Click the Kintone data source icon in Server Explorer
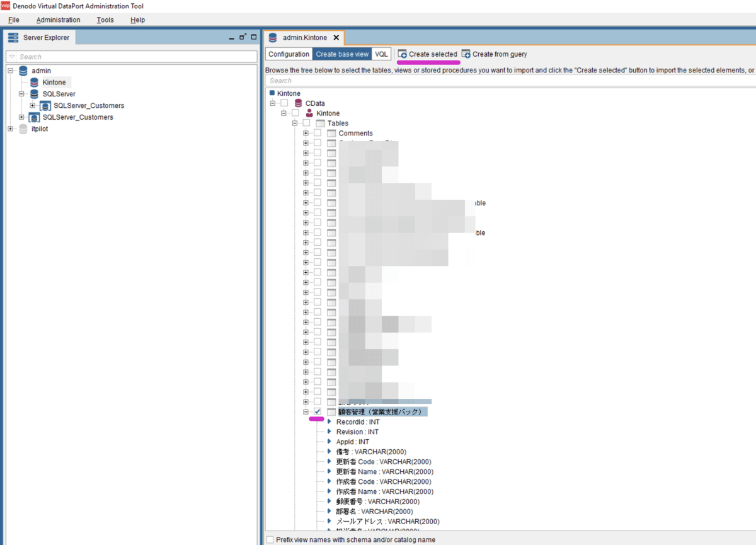756x545 pixels. [x=35, y=83]
